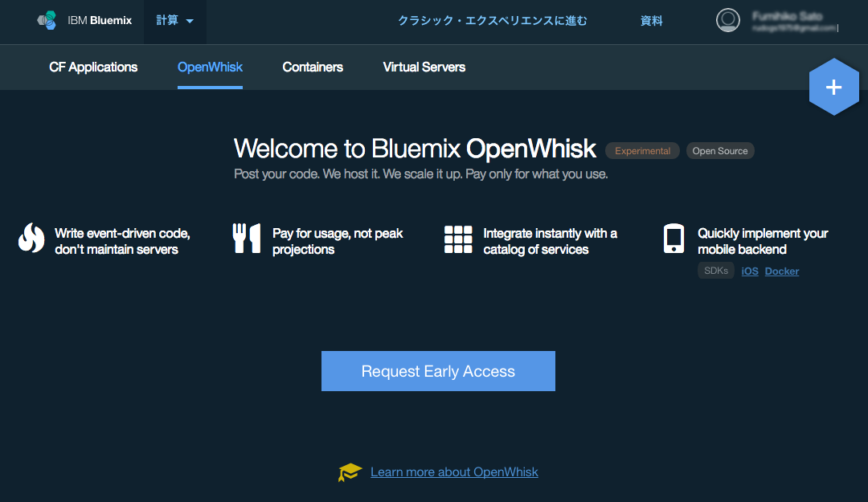
Task: Click the IBM Bluemix hexagon logo
Action: 47,20
